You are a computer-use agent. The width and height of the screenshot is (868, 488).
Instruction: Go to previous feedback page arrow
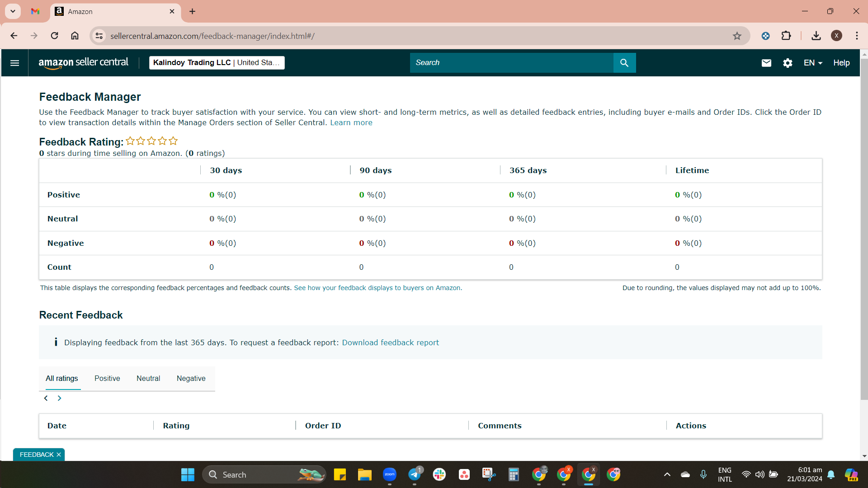point(46,398)
